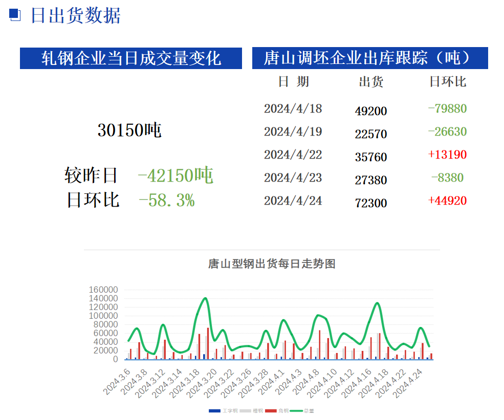Select the 日期 column header
The width and height of the screenshot is (504, 420).
coord(293,82)
